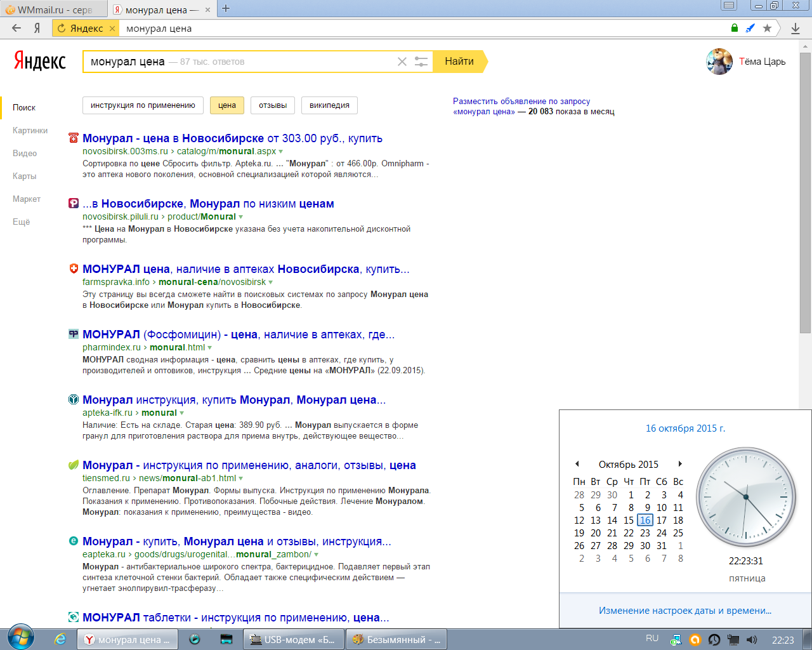Click the tiensmed.ru green leaf favicon
This screenshot has height=650, width=812.
tap(74, 465)
